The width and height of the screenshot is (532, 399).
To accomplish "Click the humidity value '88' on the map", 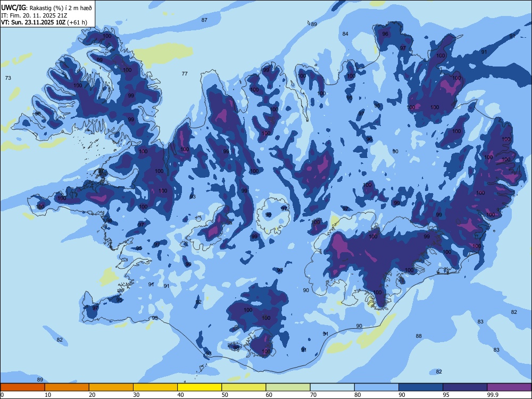I will pos(419,336).
